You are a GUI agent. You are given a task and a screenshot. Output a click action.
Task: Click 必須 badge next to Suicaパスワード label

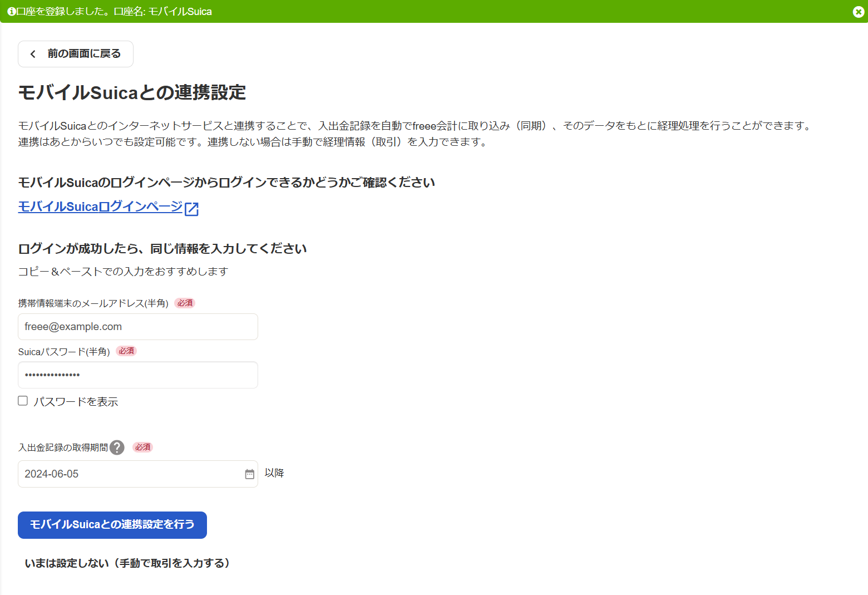tap(126, 351)
